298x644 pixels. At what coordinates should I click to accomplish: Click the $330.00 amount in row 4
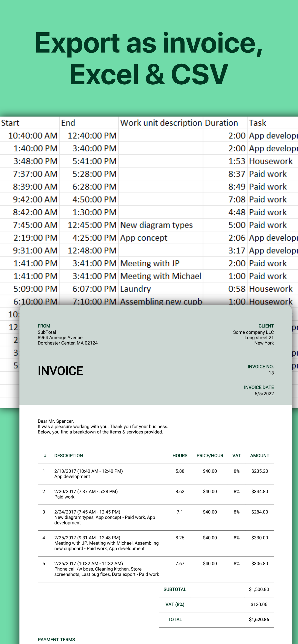tap(260, 538)
